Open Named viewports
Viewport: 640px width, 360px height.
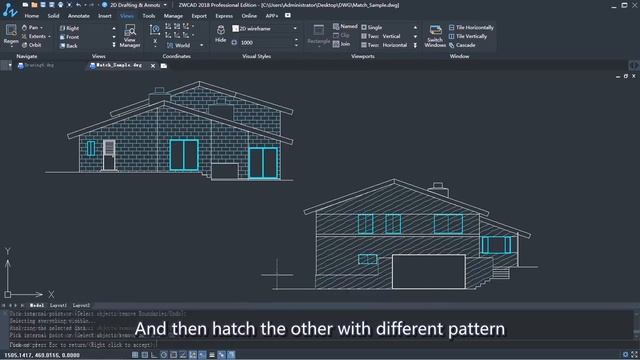pos(345,27)
